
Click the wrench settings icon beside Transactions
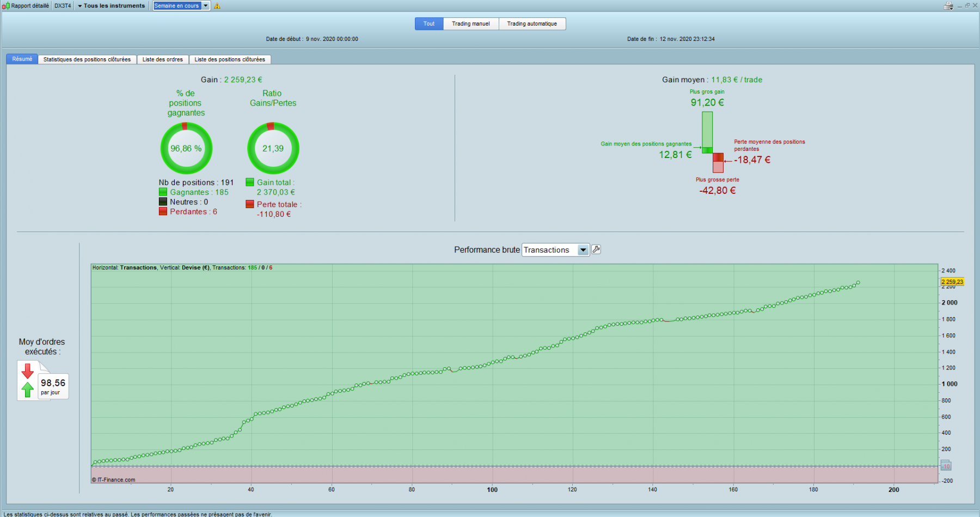(x=596, y=250)
